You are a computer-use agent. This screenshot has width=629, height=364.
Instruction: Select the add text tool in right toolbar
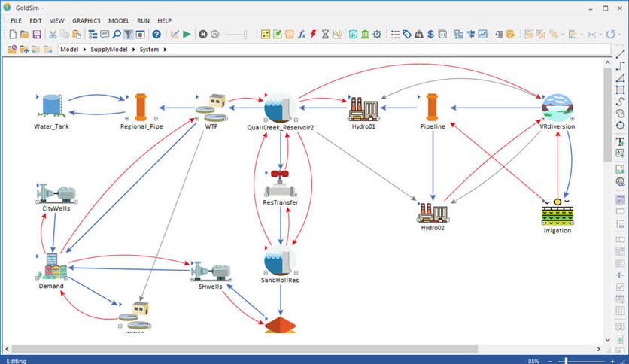tap(620, 141)
